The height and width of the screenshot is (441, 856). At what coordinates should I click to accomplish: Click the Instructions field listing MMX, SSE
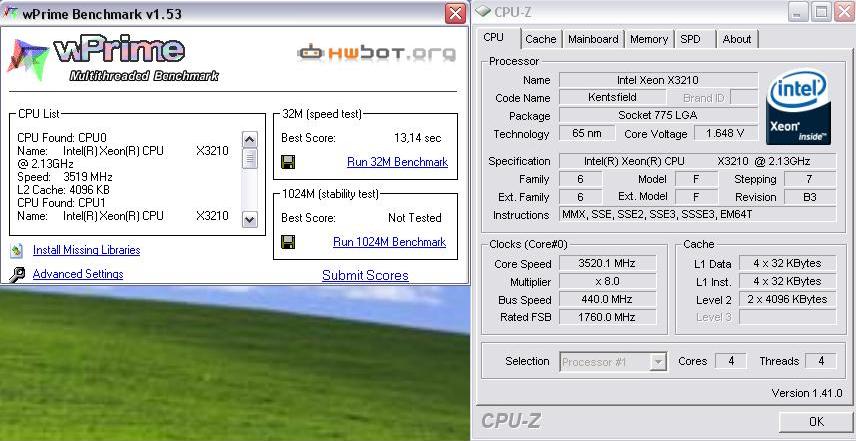697,214
